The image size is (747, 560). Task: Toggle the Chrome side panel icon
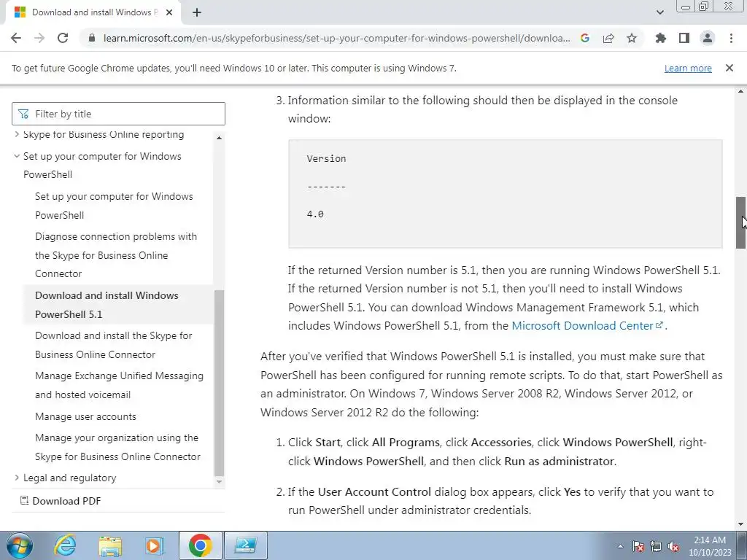tap(684, 38)
